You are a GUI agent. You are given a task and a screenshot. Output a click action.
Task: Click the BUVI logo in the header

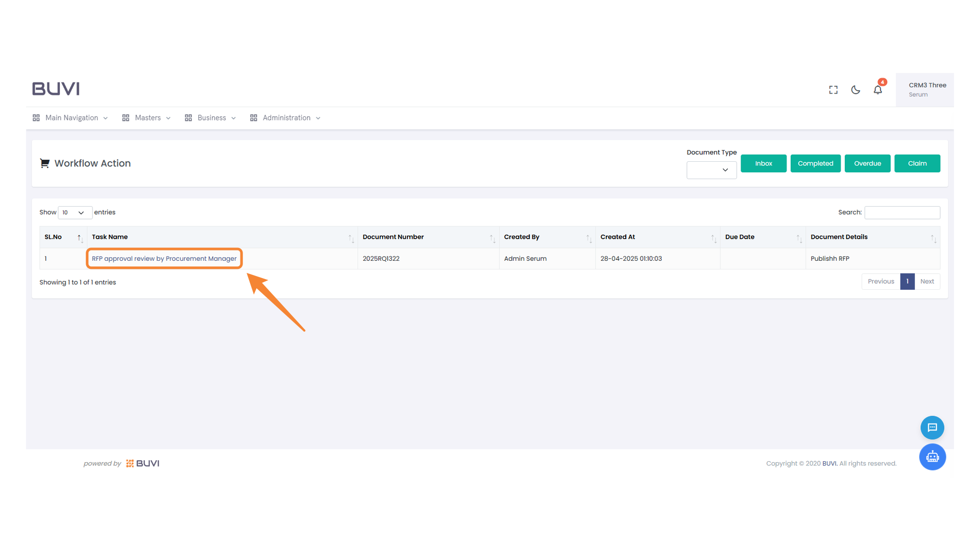[x=56, y=89]
